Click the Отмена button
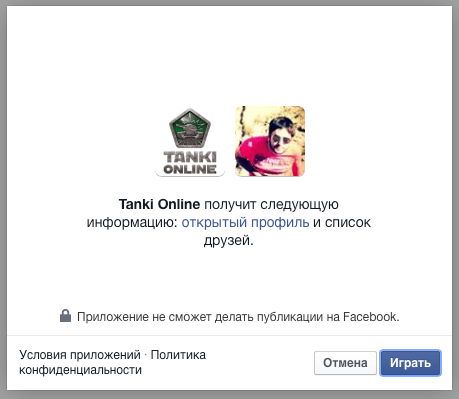The height and width of the screenshot is (399, 459). (345, 363)
